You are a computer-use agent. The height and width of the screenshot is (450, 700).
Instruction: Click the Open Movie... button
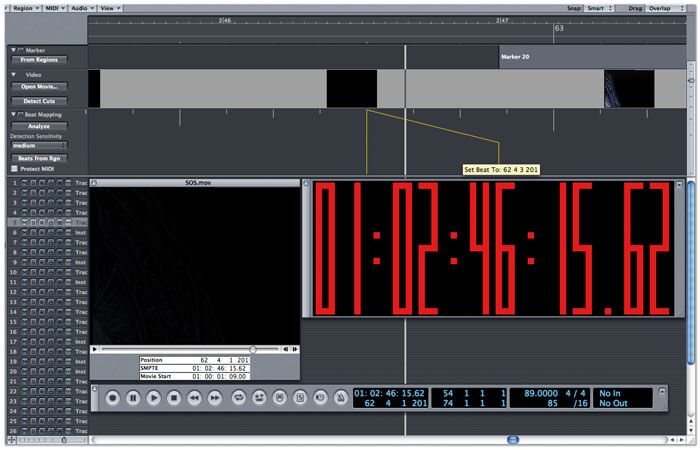(39, 87)
